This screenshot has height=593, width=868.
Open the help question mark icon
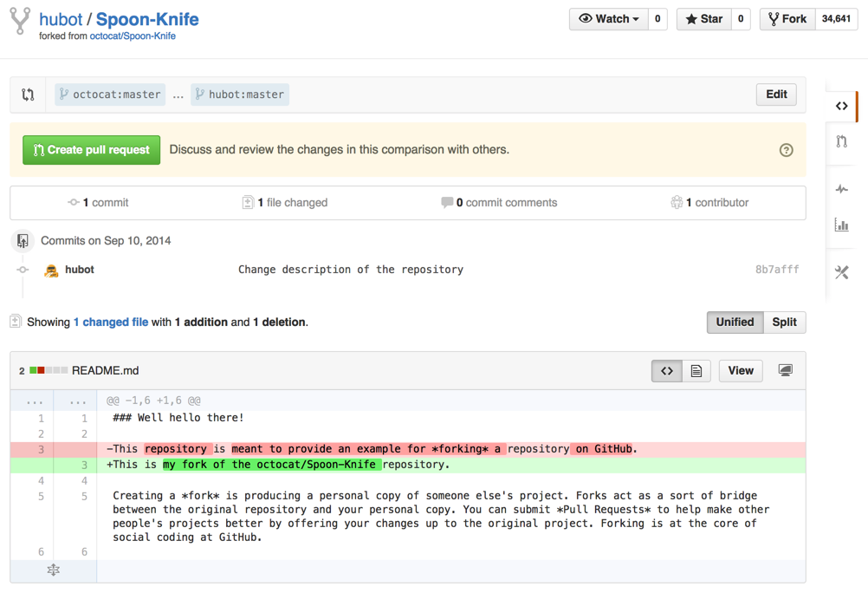[786, 150]
